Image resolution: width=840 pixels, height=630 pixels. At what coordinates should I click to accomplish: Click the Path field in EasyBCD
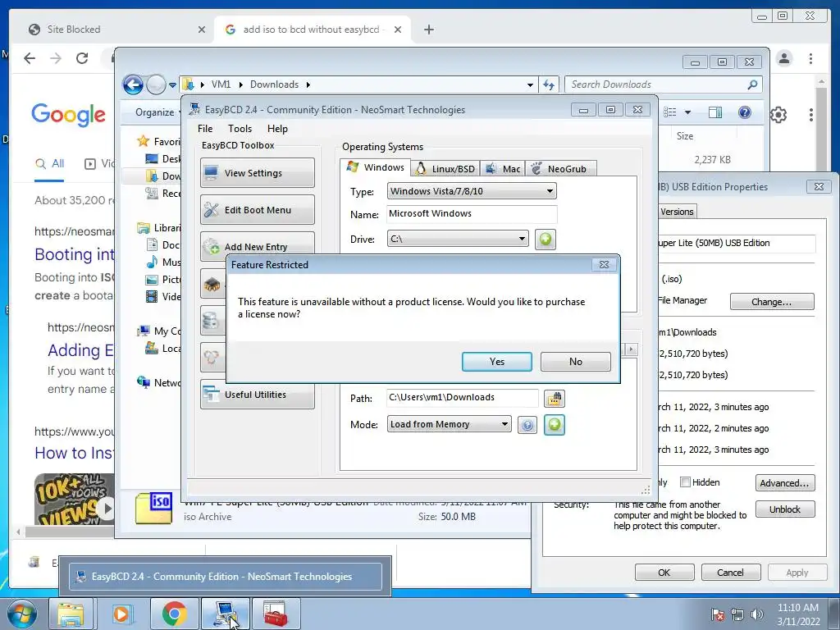[463, 398]
